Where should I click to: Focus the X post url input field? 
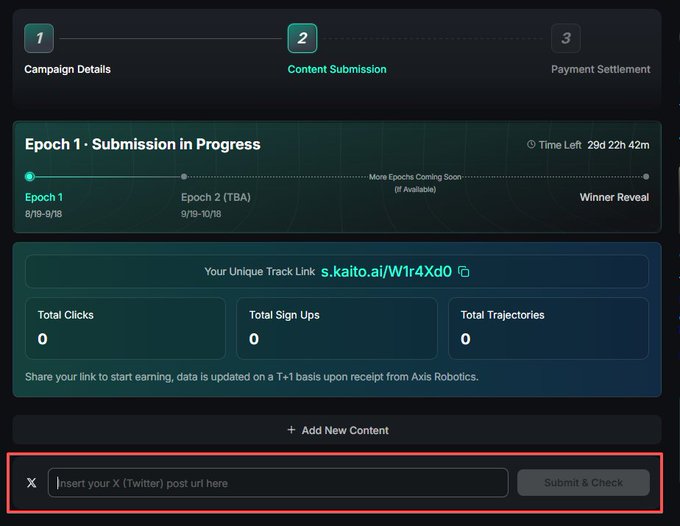tap(278, 483)
